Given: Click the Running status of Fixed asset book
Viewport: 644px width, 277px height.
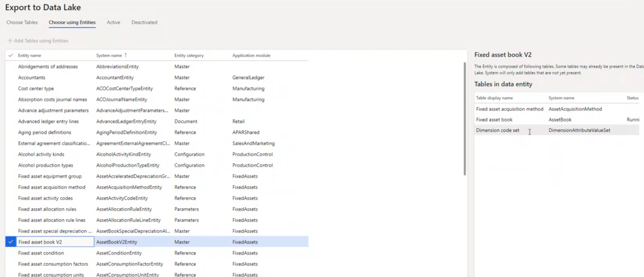Looking at the screenshot, I should tap(633, 120).
